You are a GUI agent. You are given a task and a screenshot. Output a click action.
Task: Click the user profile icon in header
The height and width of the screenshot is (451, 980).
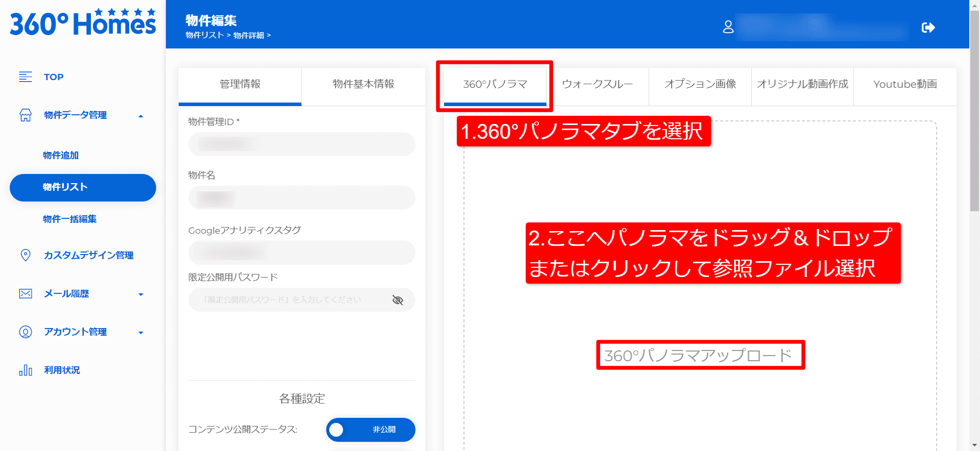pyautogui.click(x=728, y=27)
